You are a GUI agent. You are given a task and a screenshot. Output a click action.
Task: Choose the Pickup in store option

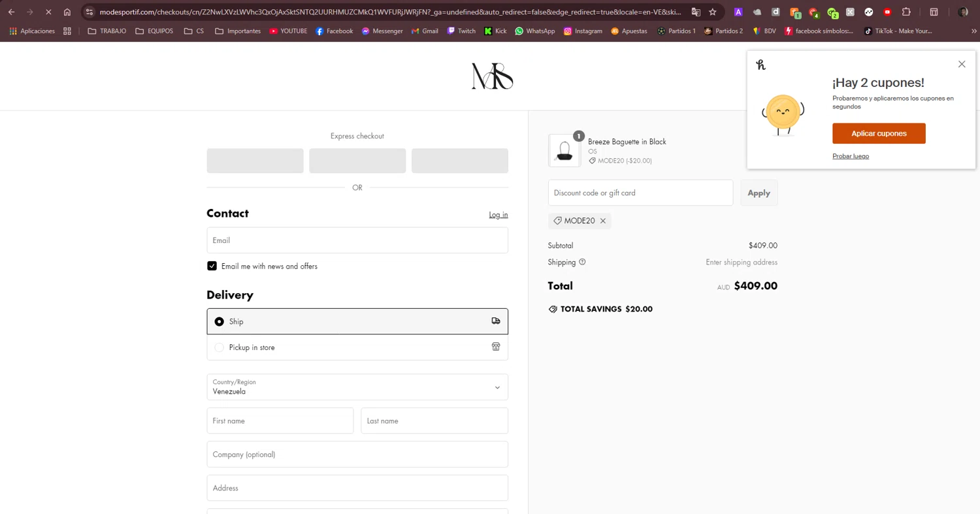click(220, 347)
